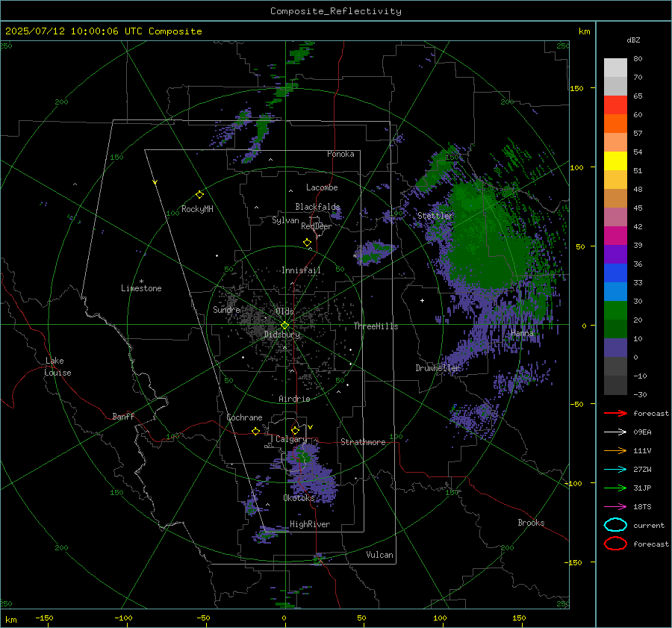Click the Drumheller label
672x628 pixels.
coord(438,368)
